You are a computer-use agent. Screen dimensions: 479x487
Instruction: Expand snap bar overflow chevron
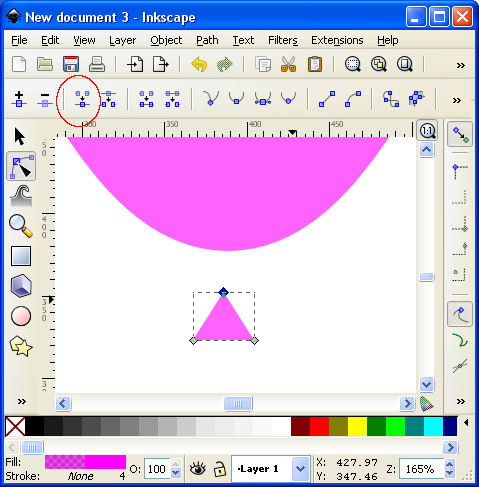[461, 401]
